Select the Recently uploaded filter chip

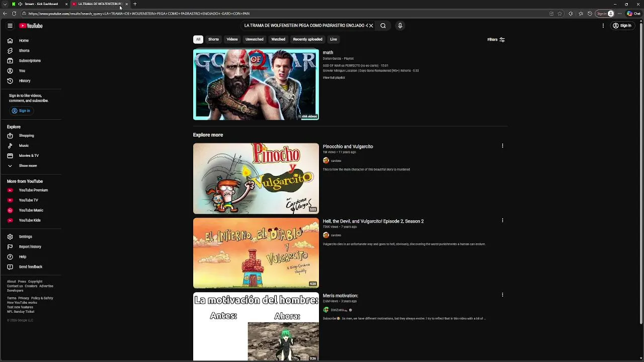click(x=307, y=39)
